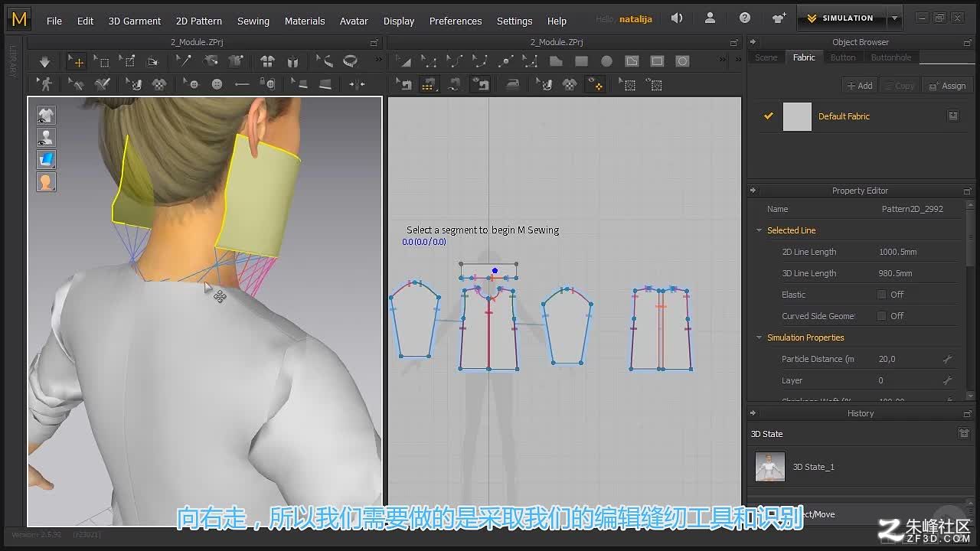This screenshot has height=551, width=980.
Task: Enable the Elastic checkbox
Action: pos(882,295)
